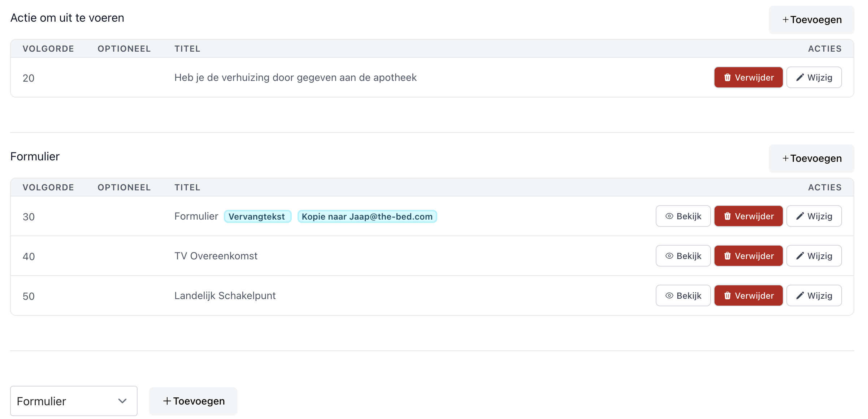
Task: Click trash icon for TV Overeenkomst row
Action: pyautogui.click(x=727, y=256)
